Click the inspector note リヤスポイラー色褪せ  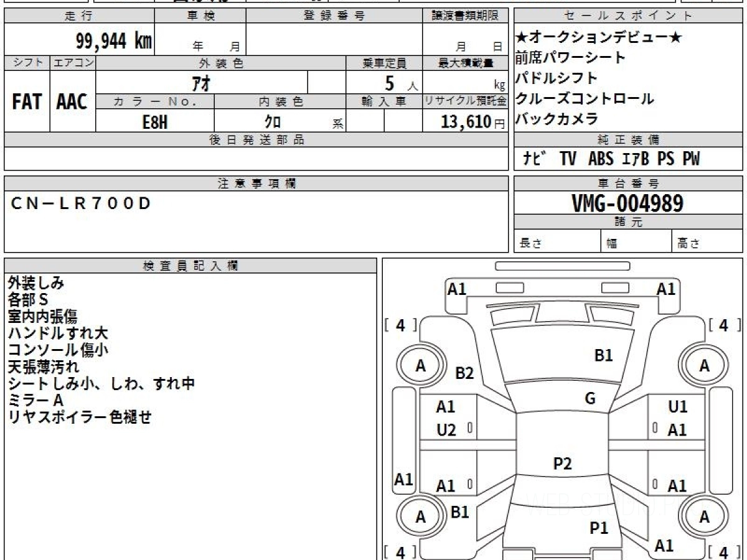[x=80, y=418]
